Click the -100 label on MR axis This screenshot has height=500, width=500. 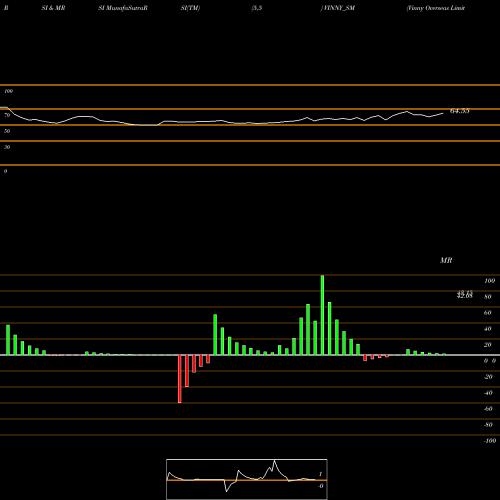[490, 441]
